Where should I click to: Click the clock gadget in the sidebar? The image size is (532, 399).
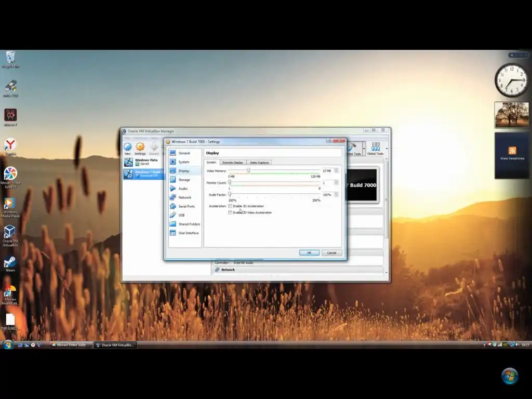pyautogui.click(x=511, y=81)
